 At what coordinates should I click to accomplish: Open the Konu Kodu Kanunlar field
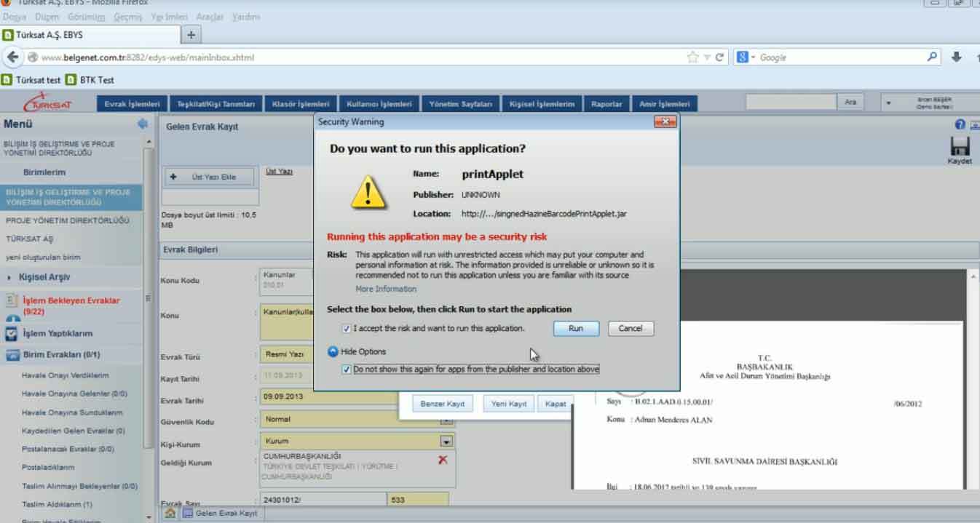[x=288, y=280]
